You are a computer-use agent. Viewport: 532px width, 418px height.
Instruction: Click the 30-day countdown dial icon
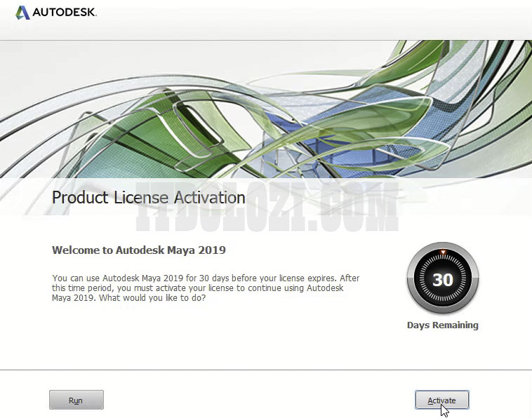tap(442, 281)
